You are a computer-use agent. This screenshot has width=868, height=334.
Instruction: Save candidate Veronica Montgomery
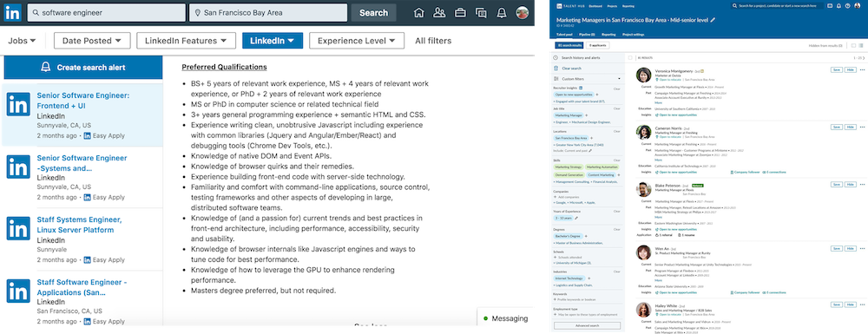(x=837, y=69)
